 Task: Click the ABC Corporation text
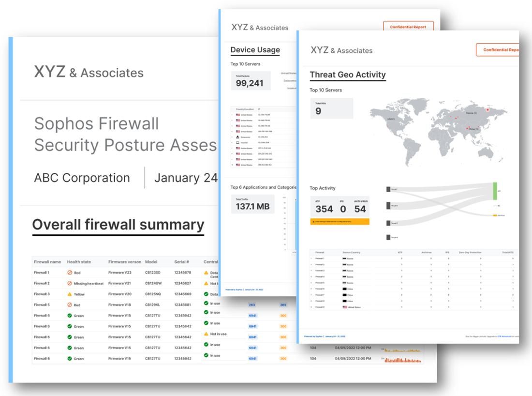pyautogui.click(x=82, y=178)
